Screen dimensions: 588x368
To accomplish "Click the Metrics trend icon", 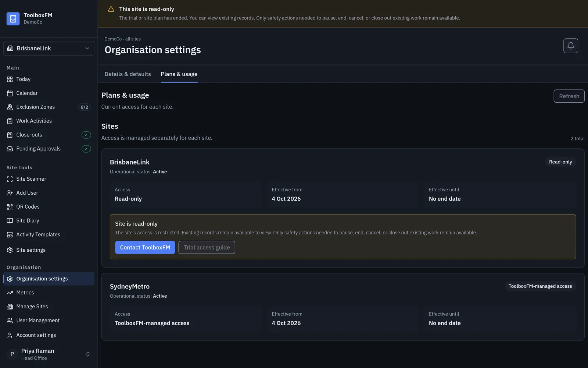I will [x=10, y=293].
